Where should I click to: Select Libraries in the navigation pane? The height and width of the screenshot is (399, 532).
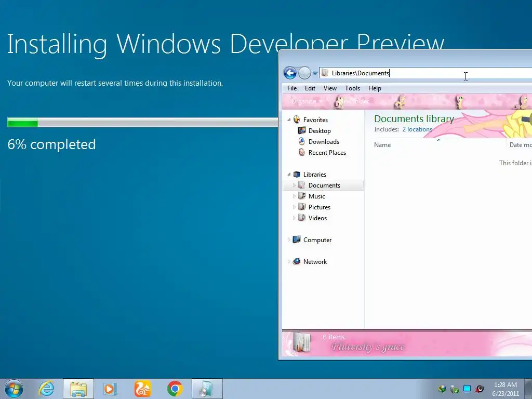pyautogui.click(x=314, y=175)
